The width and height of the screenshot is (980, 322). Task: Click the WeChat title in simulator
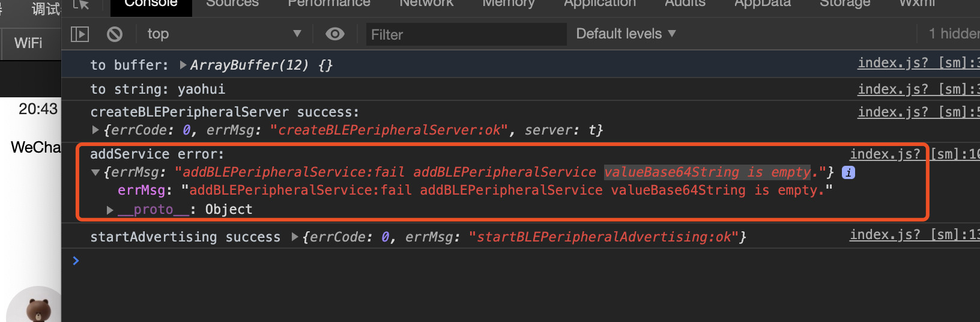tap(35, 147)
